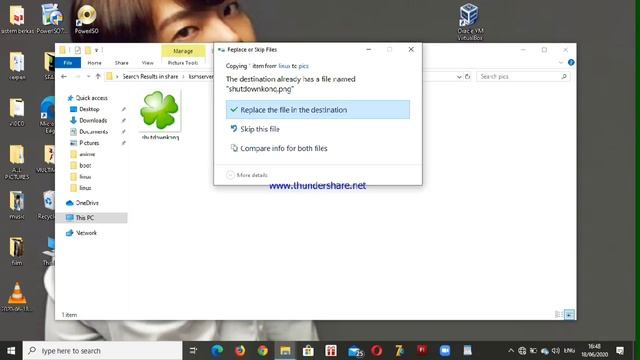Open volume control in system tray
The image size is (640, 360).
click(556, 351)
